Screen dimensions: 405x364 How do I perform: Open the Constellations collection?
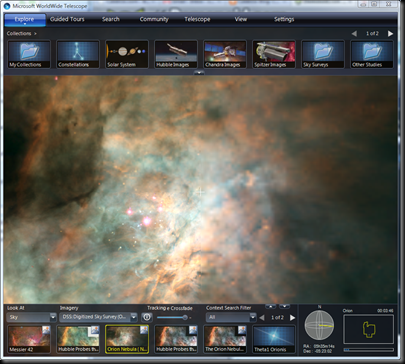pos(78,54)
